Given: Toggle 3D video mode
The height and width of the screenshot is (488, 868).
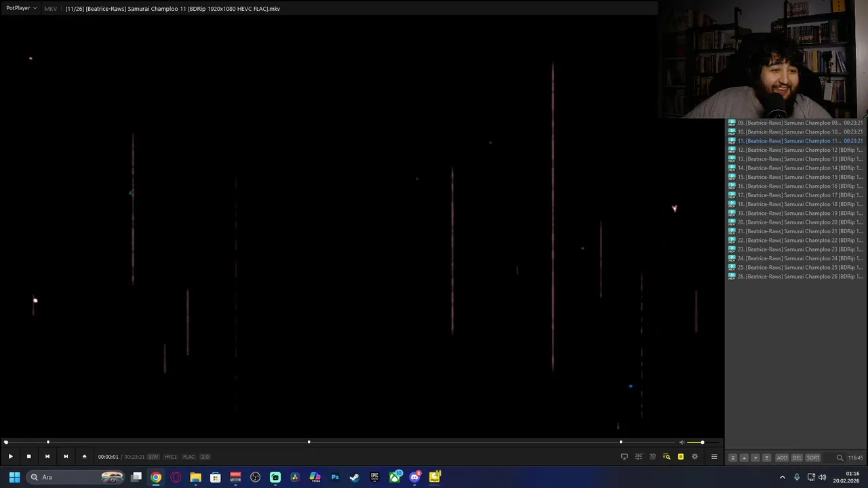Looking at the screenshot, I should point(652,457).
